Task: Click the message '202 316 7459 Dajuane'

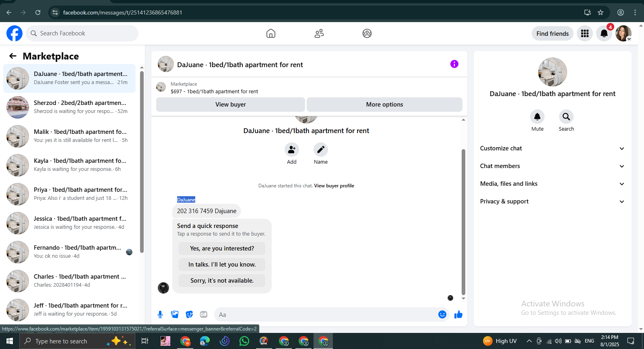Action: [x=207, y=211]
